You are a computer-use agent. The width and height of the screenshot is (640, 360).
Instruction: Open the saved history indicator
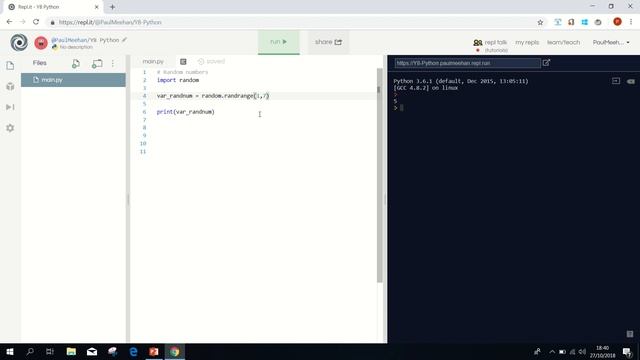211,61
